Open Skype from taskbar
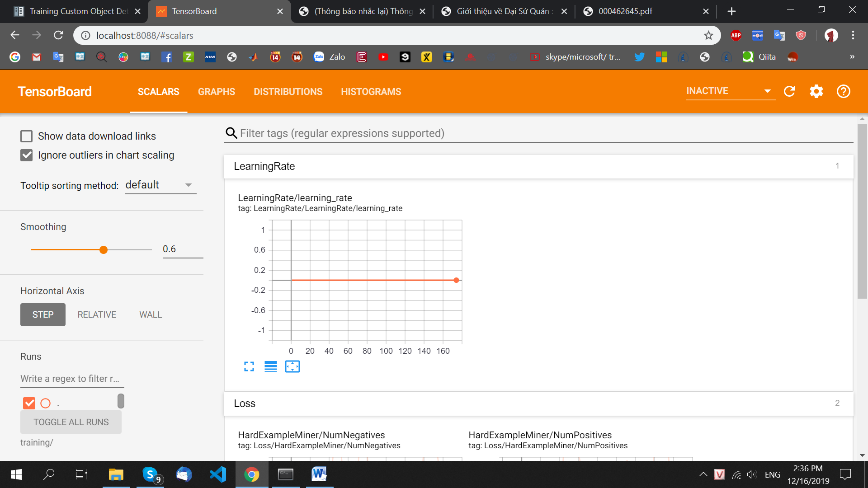This screenshot has height=488, width=868. (x=151, y=474)
